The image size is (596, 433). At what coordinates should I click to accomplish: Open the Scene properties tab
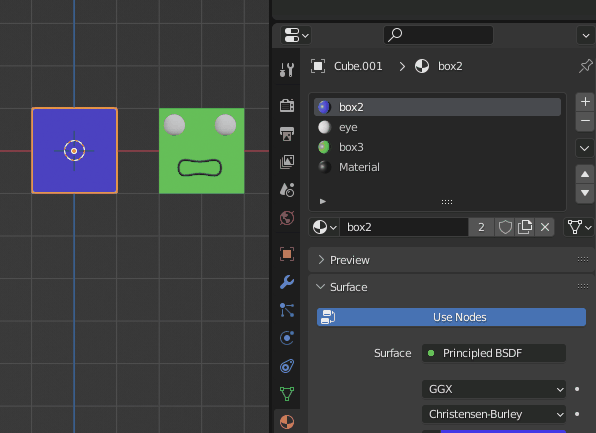(287, 189)
